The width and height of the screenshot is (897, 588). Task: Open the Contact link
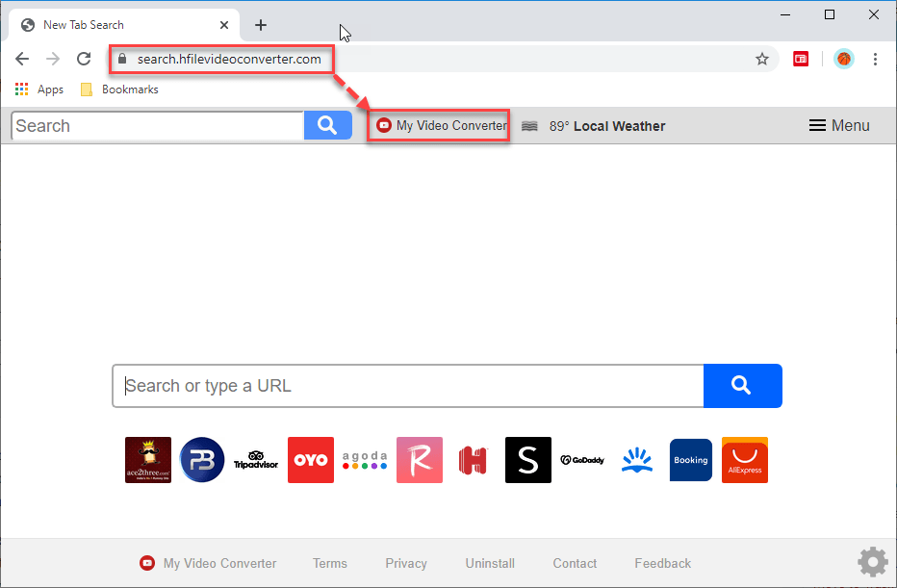tap(575, 563)
